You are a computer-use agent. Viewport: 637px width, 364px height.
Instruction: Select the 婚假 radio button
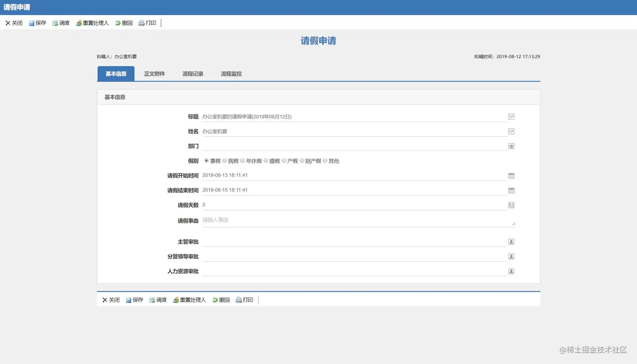pos(266,161)
